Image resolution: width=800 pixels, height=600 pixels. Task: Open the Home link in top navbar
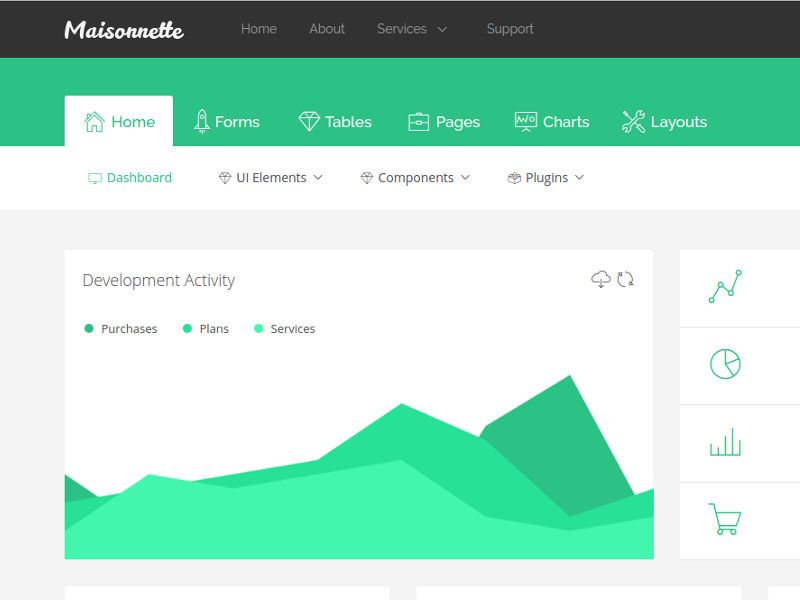click(259, 29)
